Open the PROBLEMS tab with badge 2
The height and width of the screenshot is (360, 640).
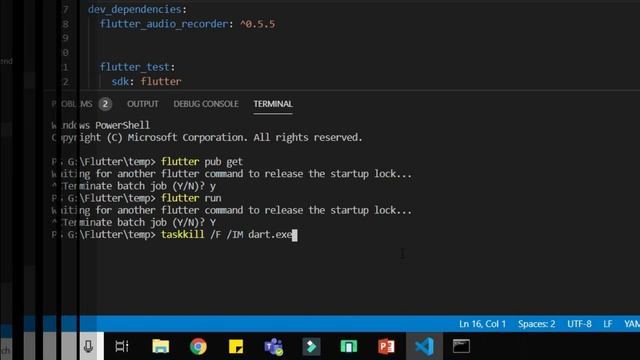coord(82,104)
